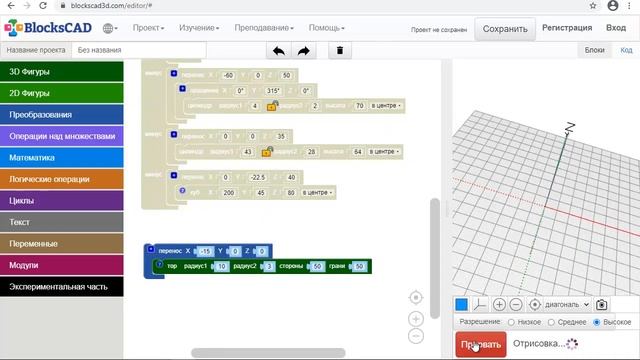The image size is (640, 360).
Task: Open the Преобразования category
Action: pyautogui.click(x=62, y=115)
